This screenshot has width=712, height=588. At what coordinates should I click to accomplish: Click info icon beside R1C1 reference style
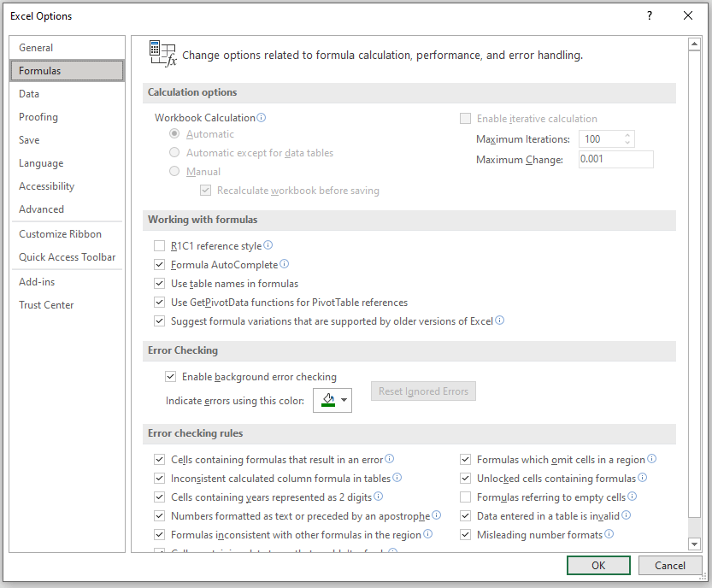(268, 245)
